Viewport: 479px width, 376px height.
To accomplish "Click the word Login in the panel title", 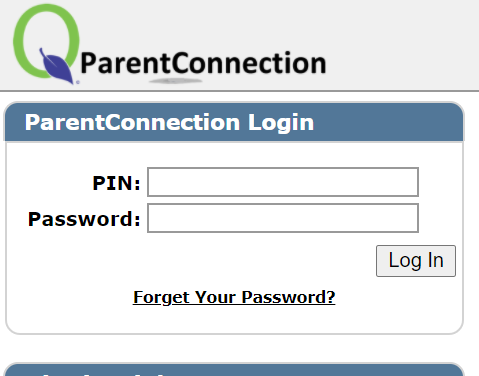I will [281, 123].
